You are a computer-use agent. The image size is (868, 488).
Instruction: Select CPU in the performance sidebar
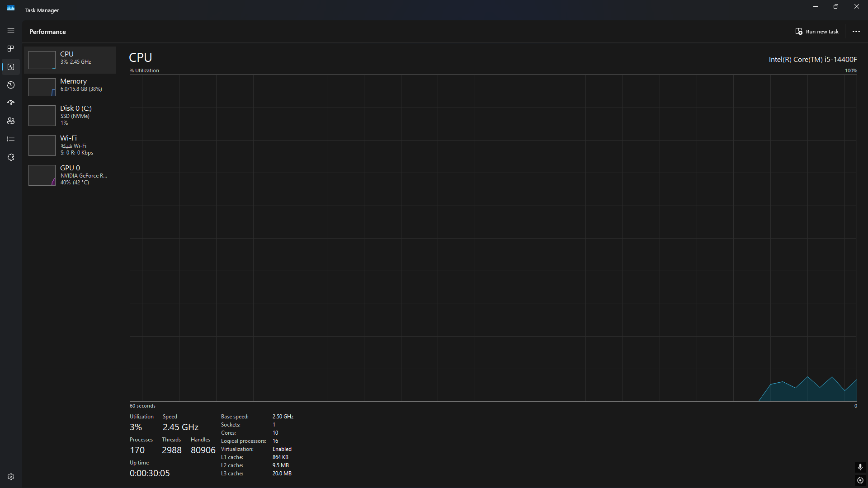pos(70,60)
